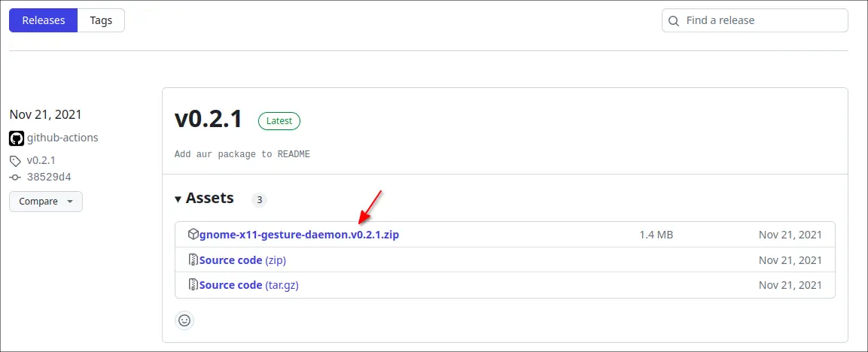The image size is (868, 352).
Task: Click the date on the Source code (zip) row
Action: click(x=790, y=260)
